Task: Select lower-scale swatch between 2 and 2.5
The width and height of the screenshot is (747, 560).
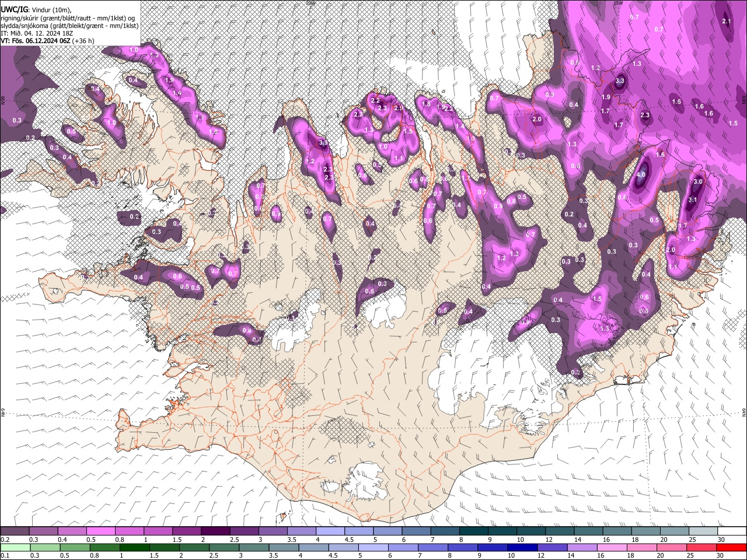Action: [194, 547]
